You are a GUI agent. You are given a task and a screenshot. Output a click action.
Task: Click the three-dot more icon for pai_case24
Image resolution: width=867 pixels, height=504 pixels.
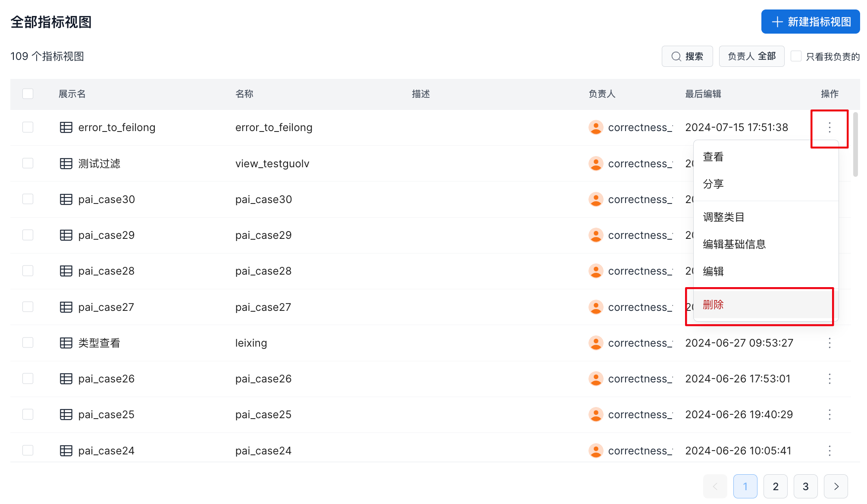pyautogui.click(x=829, y=451)
